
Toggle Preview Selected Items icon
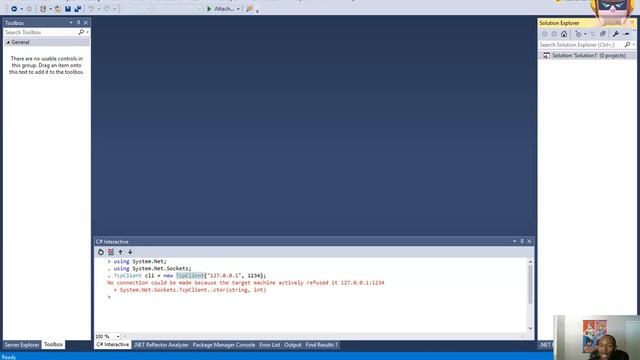[x=626, y=34]
